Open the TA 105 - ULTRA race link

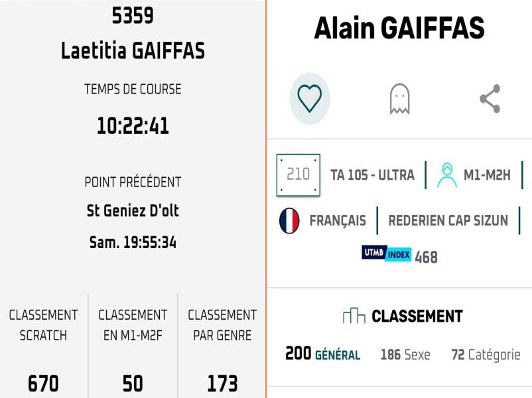pyautogui.click(x=372, y=175)
